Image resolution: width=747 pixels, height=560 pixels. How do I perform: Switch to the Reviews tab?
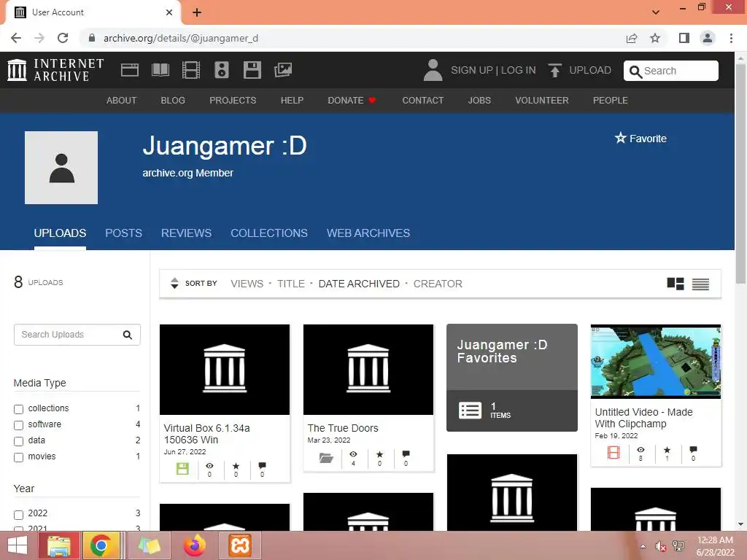point(186,233)
